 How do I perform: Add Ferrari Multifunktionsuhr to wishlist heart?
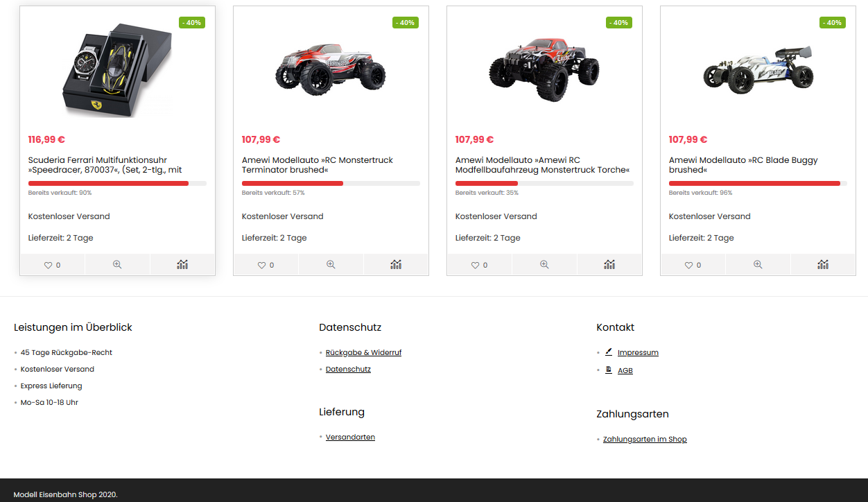(53, 265)
